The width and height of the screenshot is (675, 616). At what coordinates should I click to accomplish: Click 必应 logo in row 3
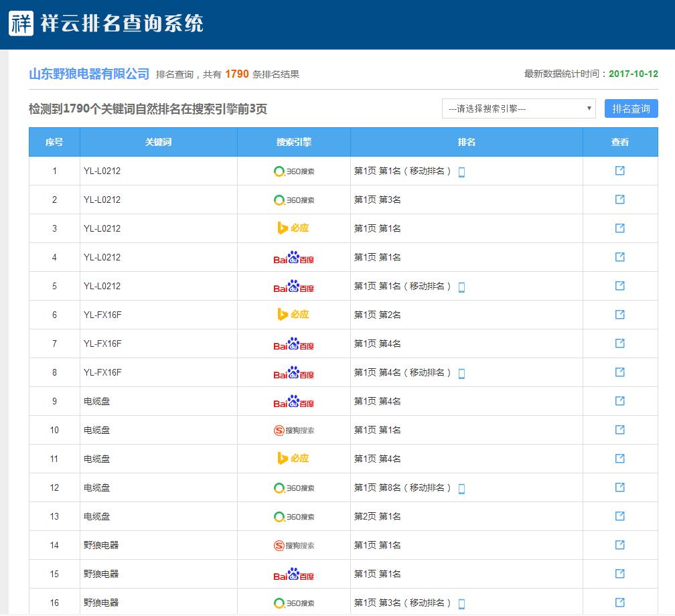click(x=293, y=228)
